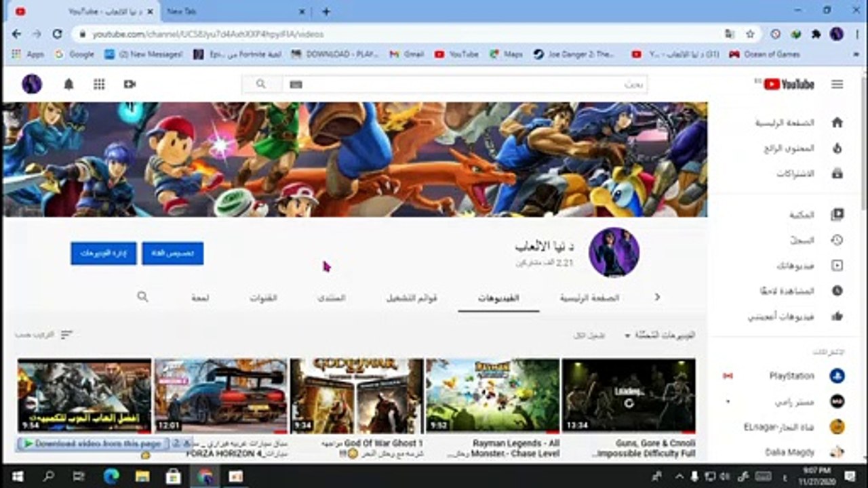Click the Customize channel button

pyautogui.click(x=172, y=253)
